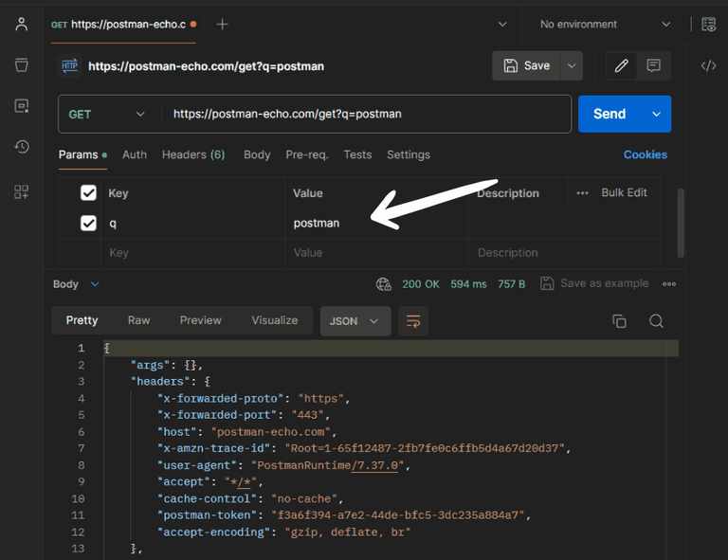Screen dimensions: 728x560
Task: Click the network globe icon
Action: pos(384,283)
